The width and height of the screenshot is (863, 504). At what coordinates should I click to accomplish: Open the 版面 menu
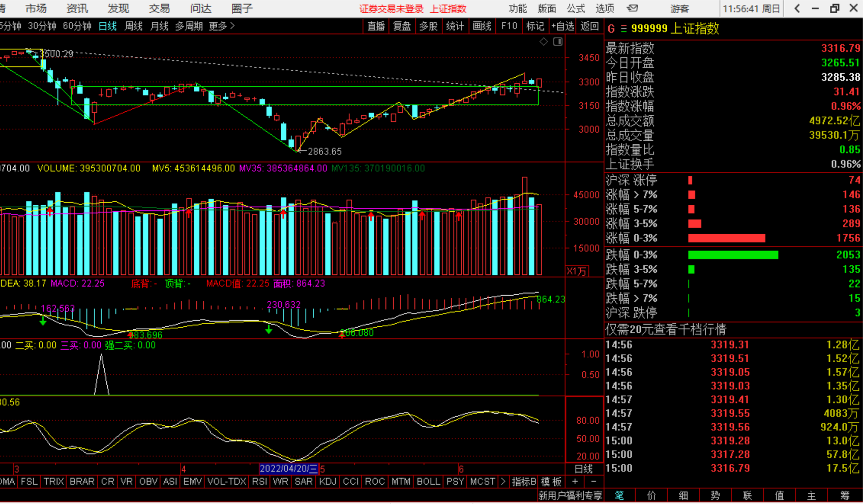[547, 8]
